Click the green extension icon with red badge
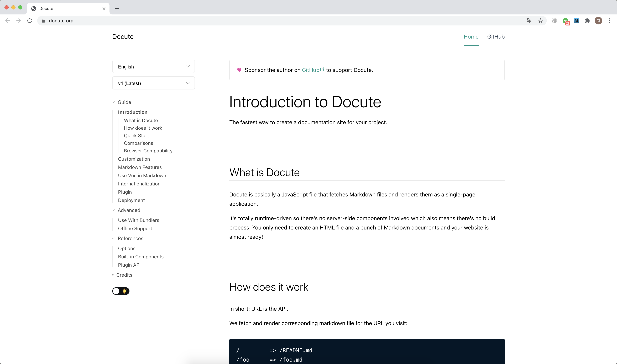This screenshot has width=617, height=364. 566,21
